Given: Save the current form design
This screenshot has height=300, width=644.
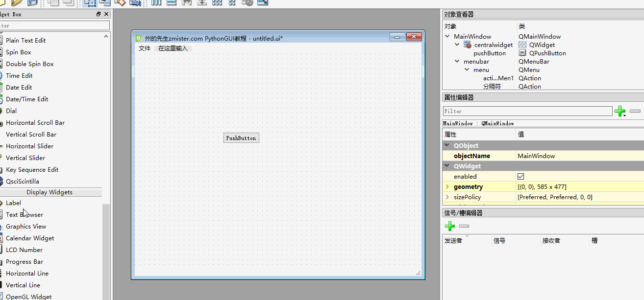Looking at the screenshot, I should coord(32,3).
